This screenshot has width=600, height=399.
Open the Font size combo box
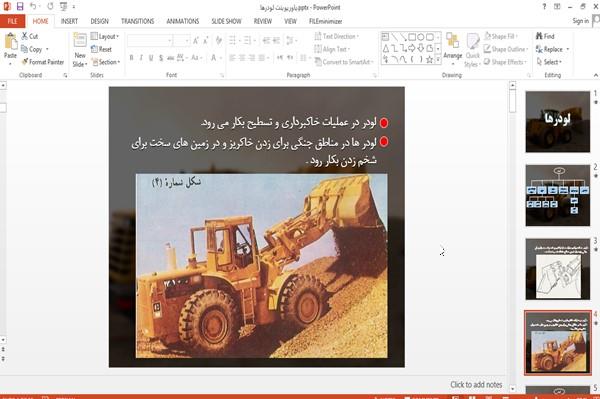[182, 40]
